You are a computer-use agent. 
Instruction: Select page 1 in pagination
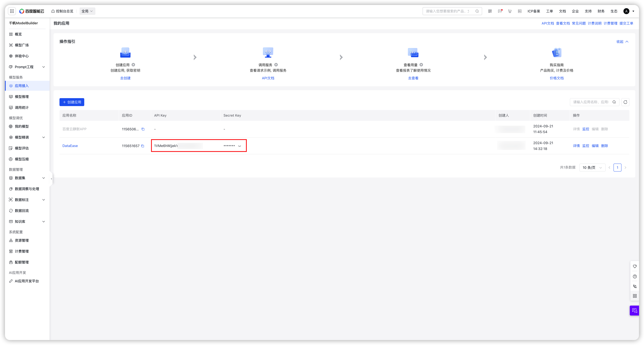pyautogui.click(x=617, y=168)
